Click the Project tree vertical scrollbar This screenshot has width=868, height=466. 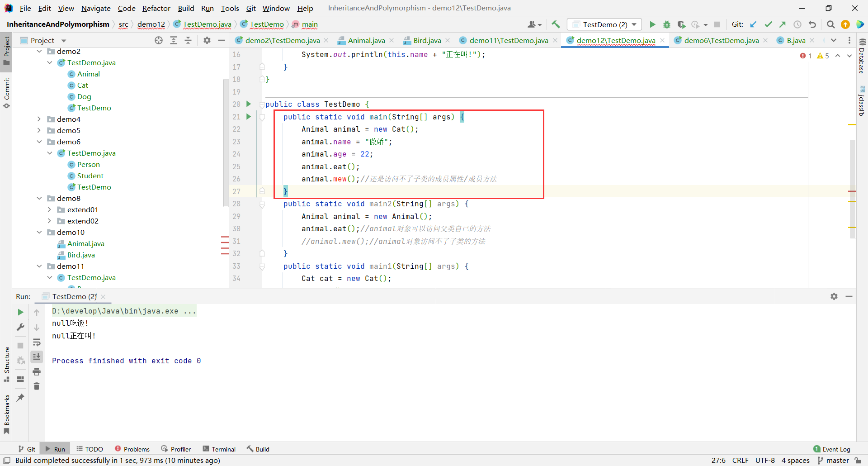coord(225,143)
